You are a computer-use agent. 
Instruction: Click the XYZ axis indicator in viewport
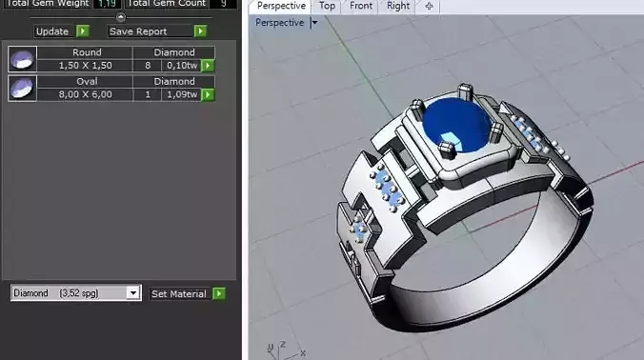286,350
